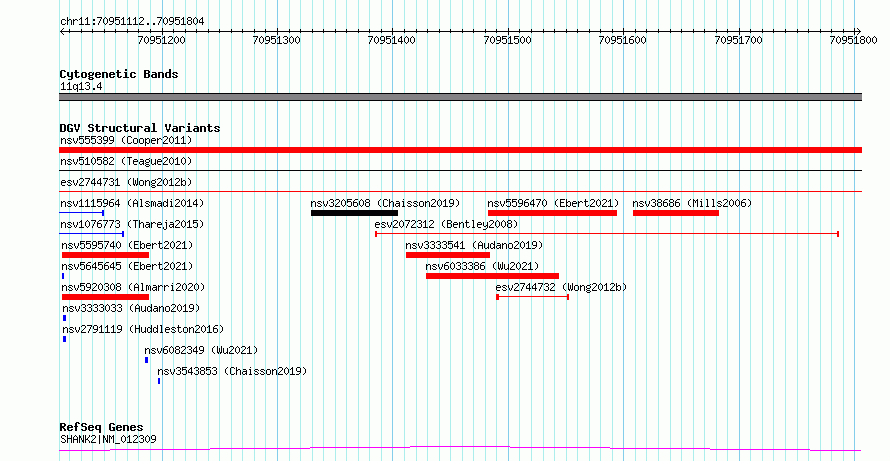Click the 11q13.4 band label

tap(81, 87)
